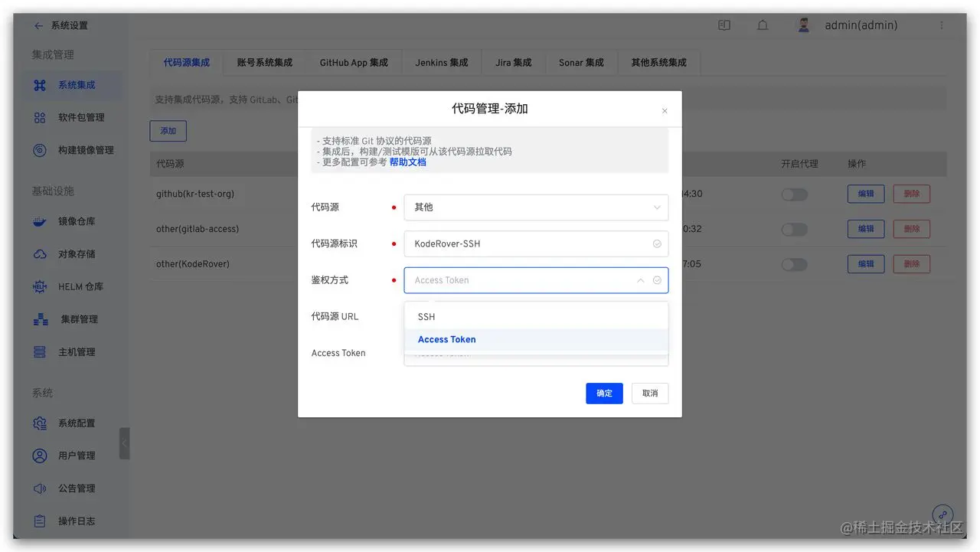Image resolution: width=980 pixels, height=552 pixels.
Task: Open the 镜像仓库 sidebar icon
Action: click(40, 222)
